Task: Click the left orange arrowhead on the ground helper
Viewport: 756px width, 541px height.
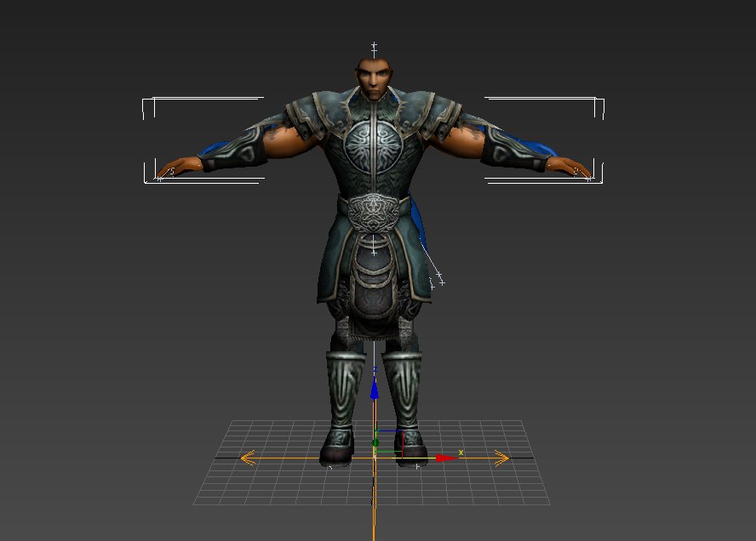Action: (248, 458)
